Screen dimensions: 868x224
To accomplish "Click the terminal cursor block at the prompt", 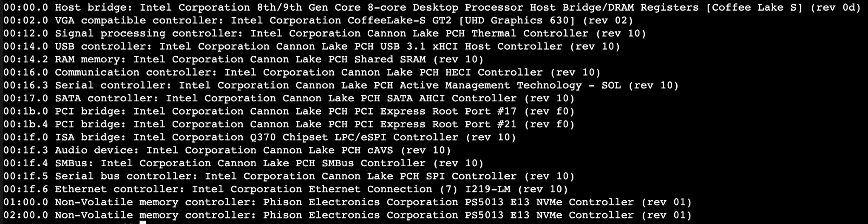I will pyautogui.click(x=143, y=222).
